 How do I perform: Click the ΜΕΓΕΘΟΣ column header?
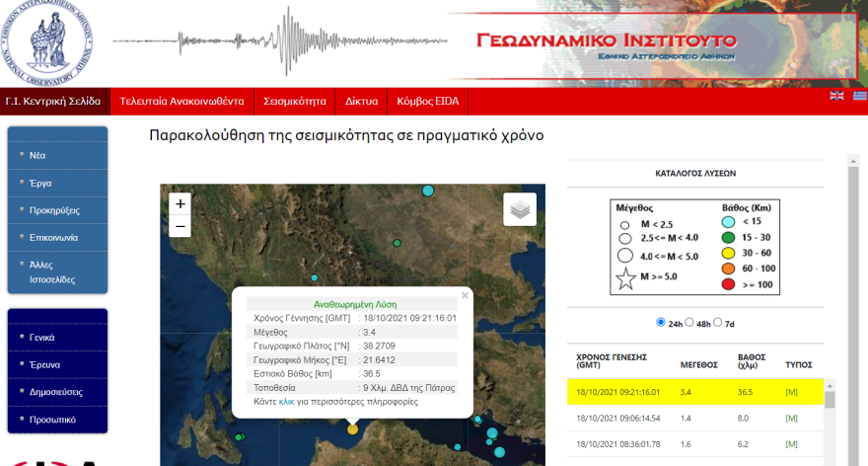tap(699, 364)
